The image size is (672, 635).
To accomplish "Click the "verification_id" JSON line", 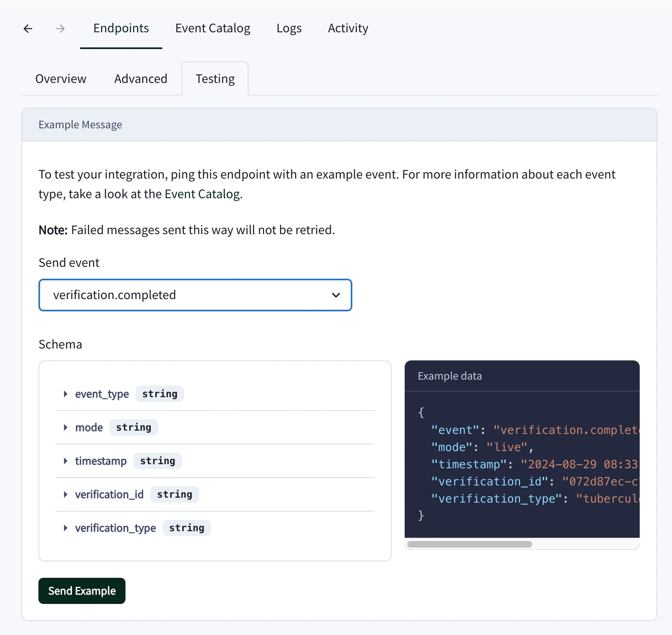I will click(x=535, y=481).
